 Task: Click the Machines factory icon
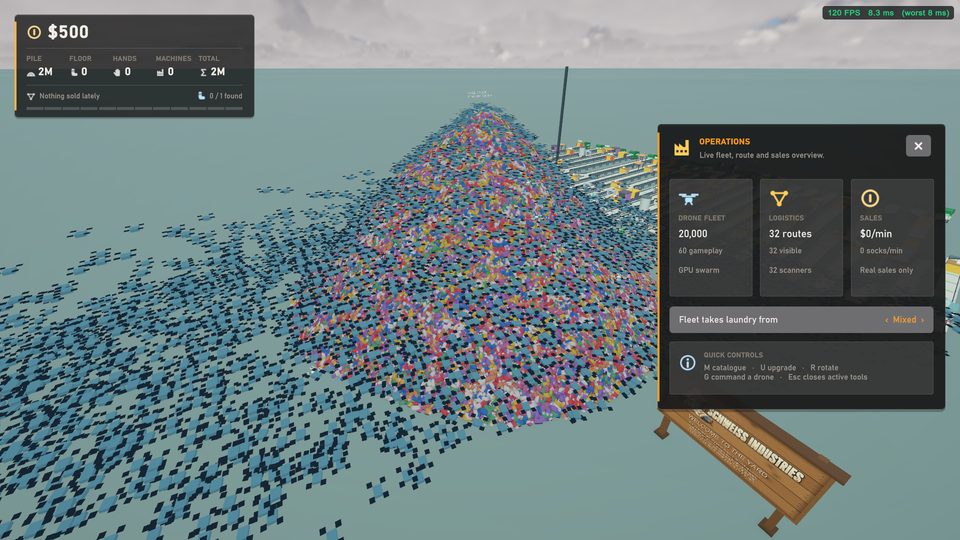click(x=160, y=72)
